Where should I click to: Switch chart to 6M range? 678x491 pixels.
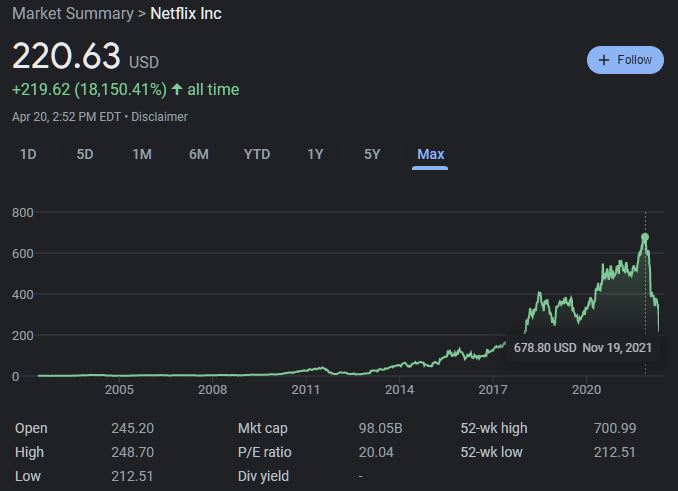199,154
